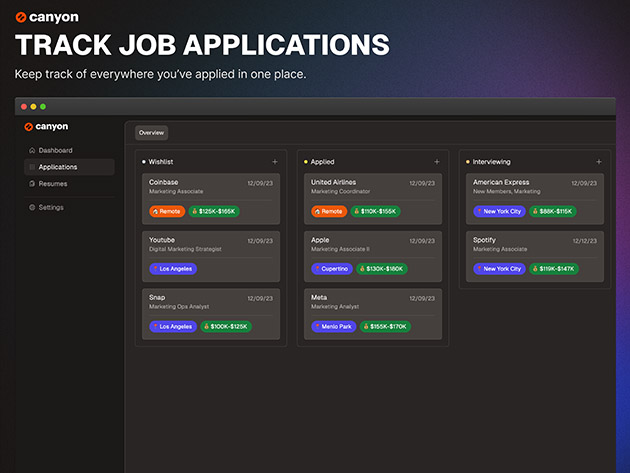Open the United Airlines application card
The image size is (630, 473).
372,187
